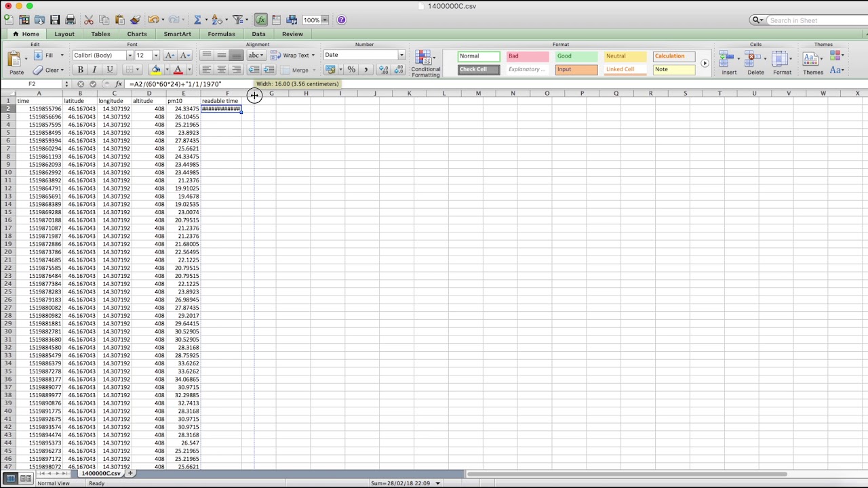Open the template gallery icon
Viewport: 868px width, 488px height.
[24, 20]
